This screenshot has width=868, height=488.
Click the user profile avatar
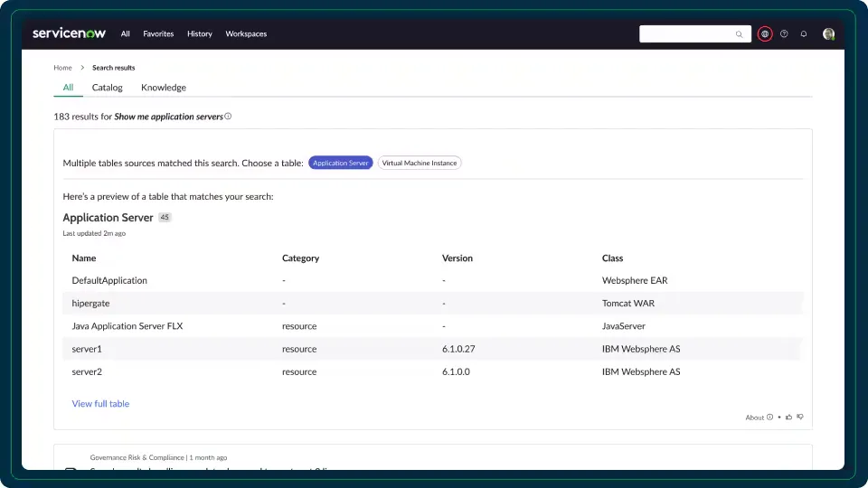[x=828, y=34]
